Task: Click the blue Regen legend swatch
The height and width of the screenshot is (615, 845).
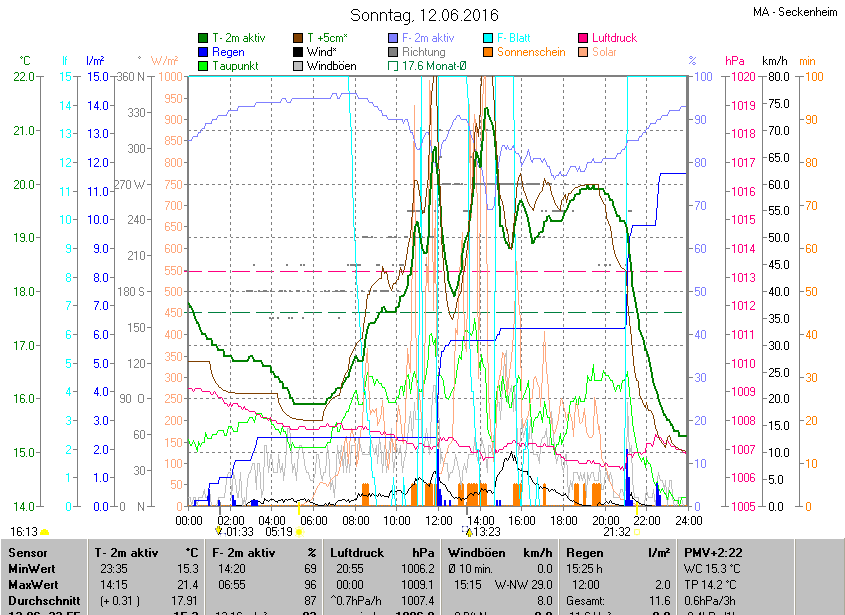Action: tap(203, 52)
